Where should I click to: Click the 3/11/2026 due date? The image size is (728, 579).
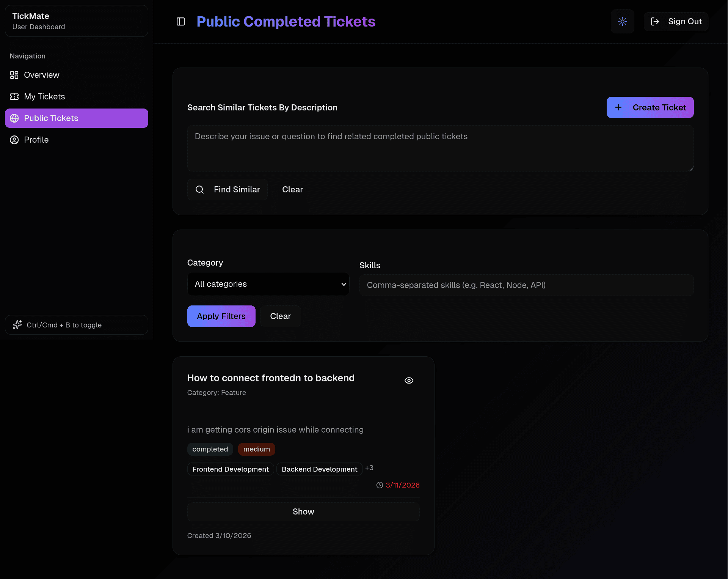pyautogui.click(x=403, y=485)
